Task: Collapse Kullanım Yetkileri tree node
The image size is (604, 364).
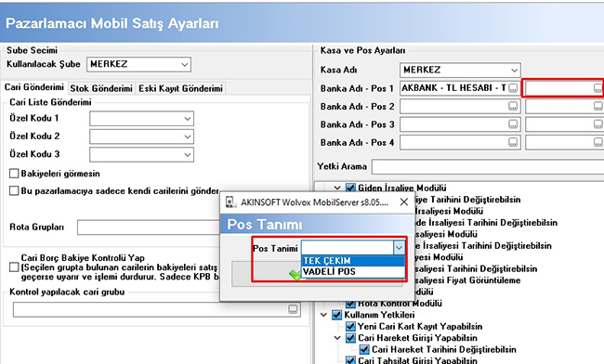Action: 323,315
